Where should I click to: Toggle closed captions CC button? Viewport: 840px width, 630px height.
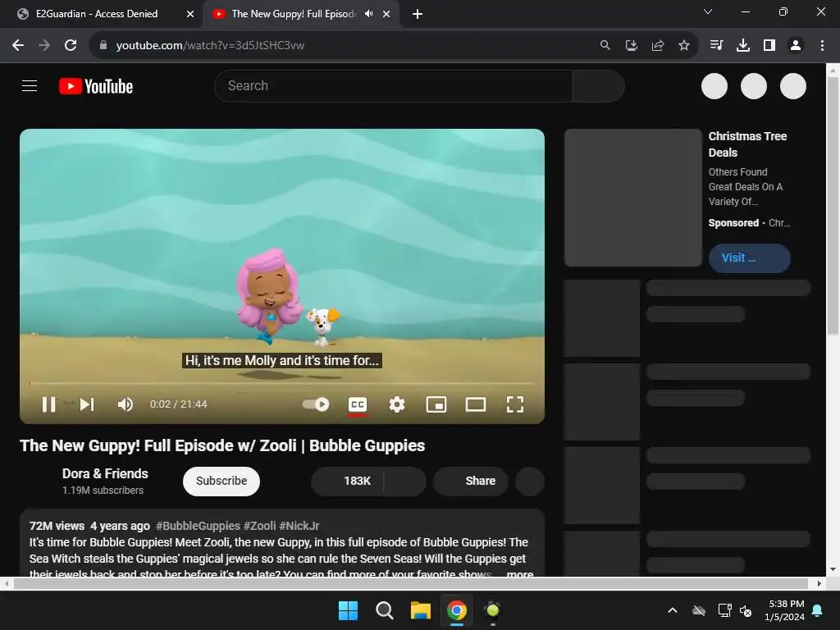(x=358, y=405)
